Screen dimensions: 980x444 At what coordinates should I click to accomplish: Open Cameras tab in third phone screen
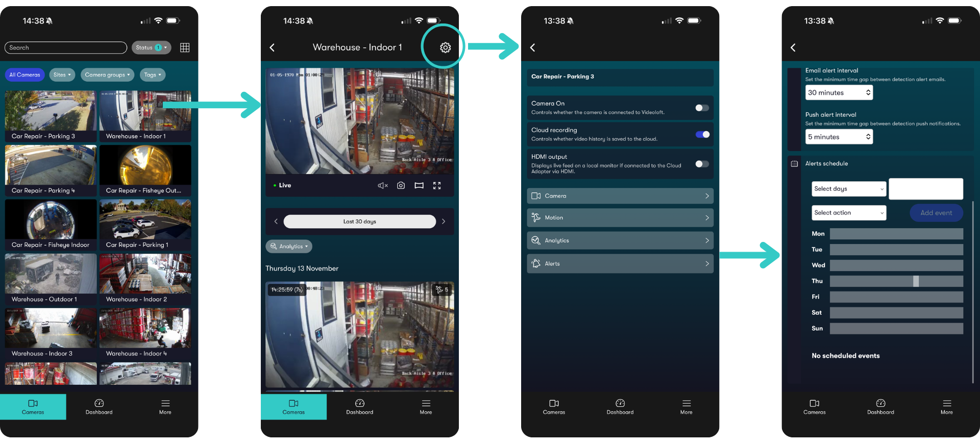(554, 407)
